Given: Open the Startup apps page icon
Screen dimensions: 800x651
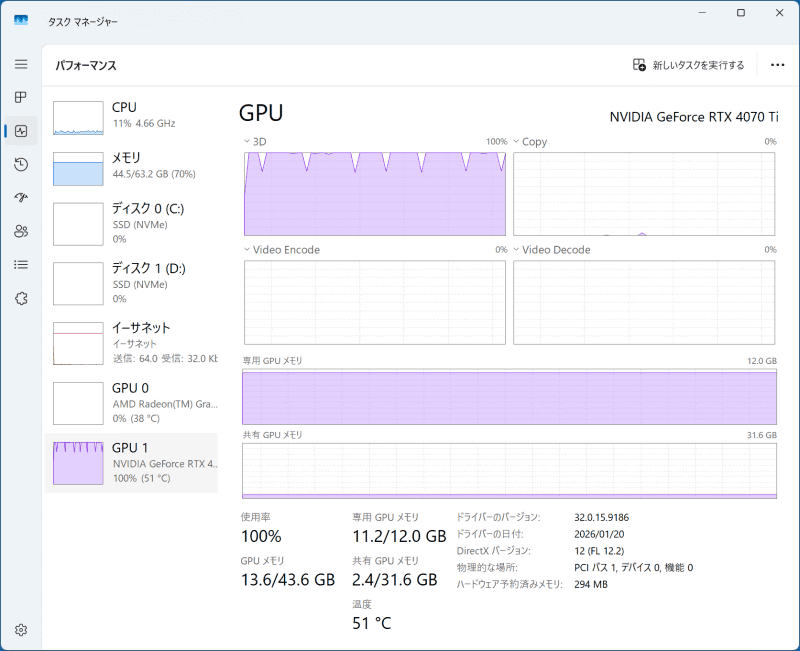Looking at the screenshot, I should [x=21, y=197].
